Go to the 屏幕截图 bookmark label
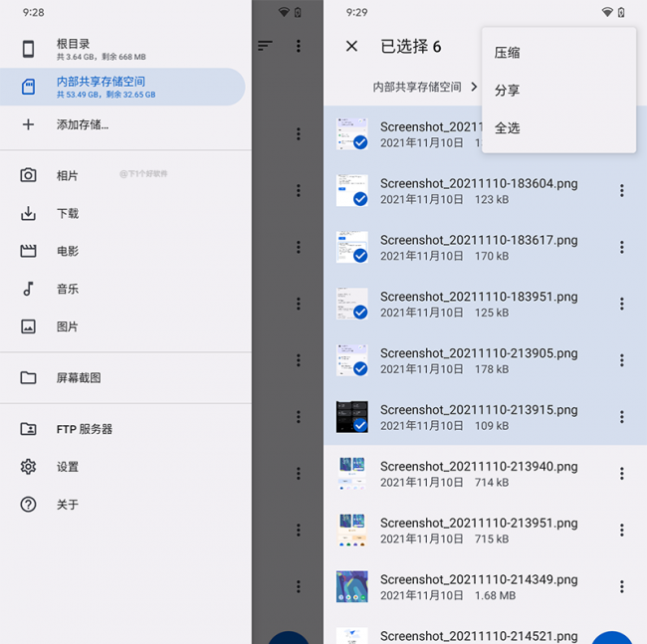 tap(79, 378)
